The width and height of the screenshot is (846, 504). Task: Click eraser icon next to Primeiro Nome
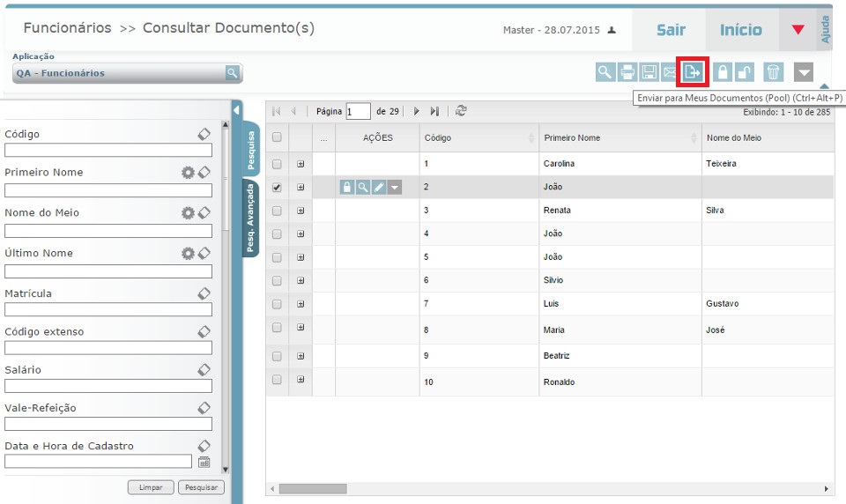204,172
